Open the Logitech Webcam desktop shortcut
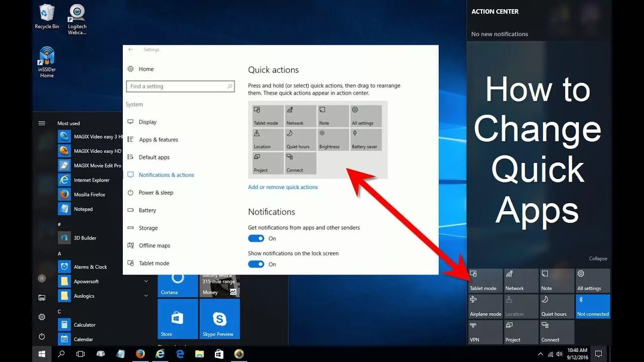The width and height of the screenshot is (644, 362). coord(77,20)
